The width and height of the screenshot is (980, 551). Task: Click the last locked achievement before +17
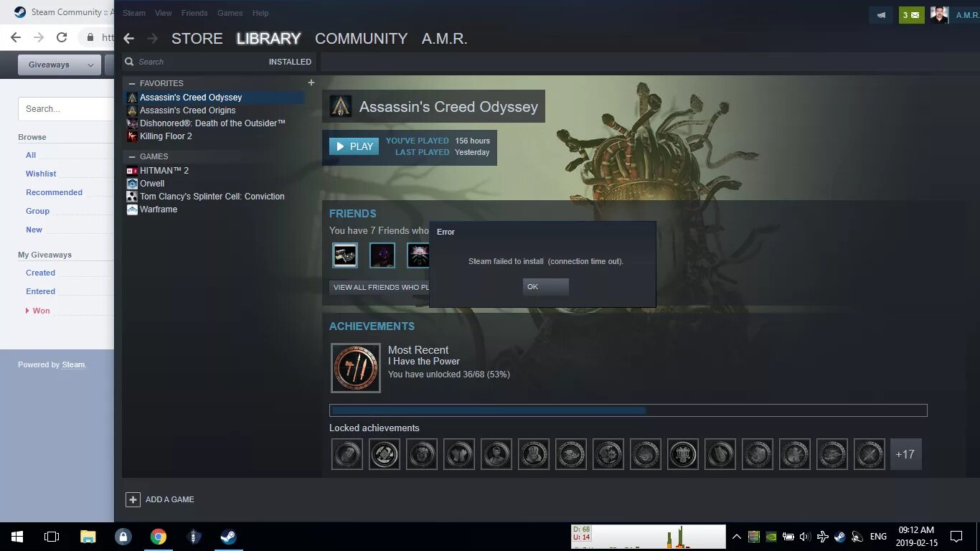[x=870, y=454]
